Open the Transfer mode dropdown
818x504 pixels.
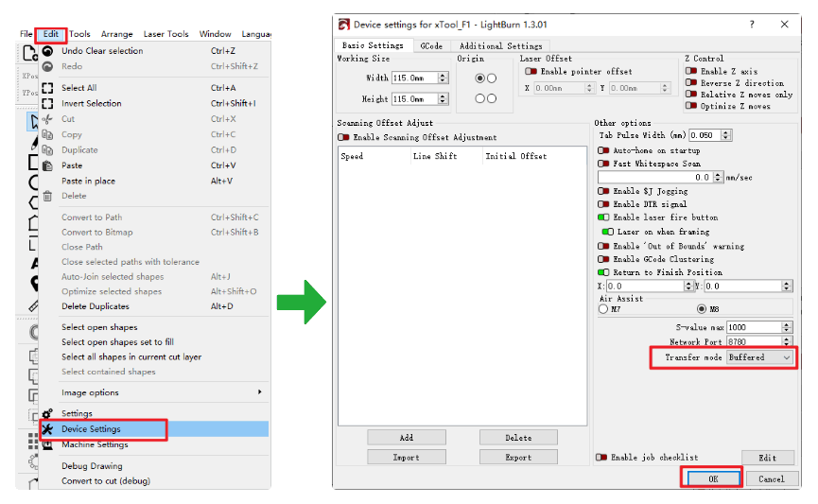tap(759, 357)
